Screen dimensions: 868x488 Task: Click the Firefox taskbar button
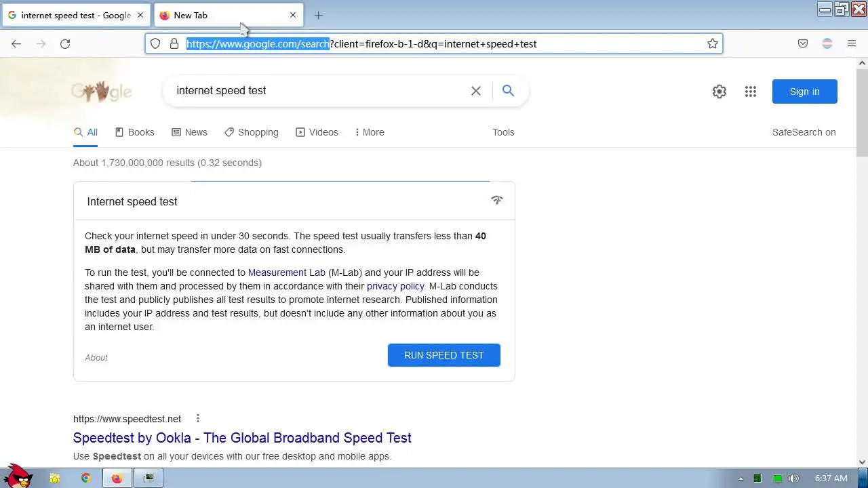117,479
